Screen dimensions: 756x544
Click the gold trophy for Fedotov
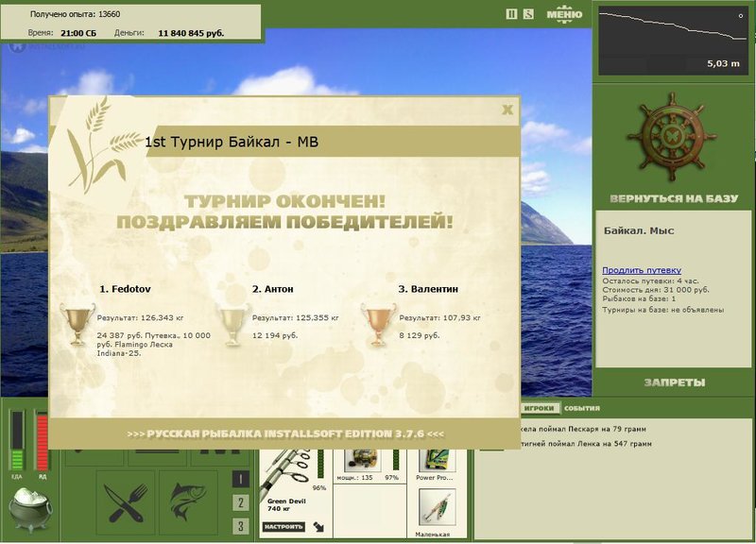pyautogui.click(x=77, y=324)
